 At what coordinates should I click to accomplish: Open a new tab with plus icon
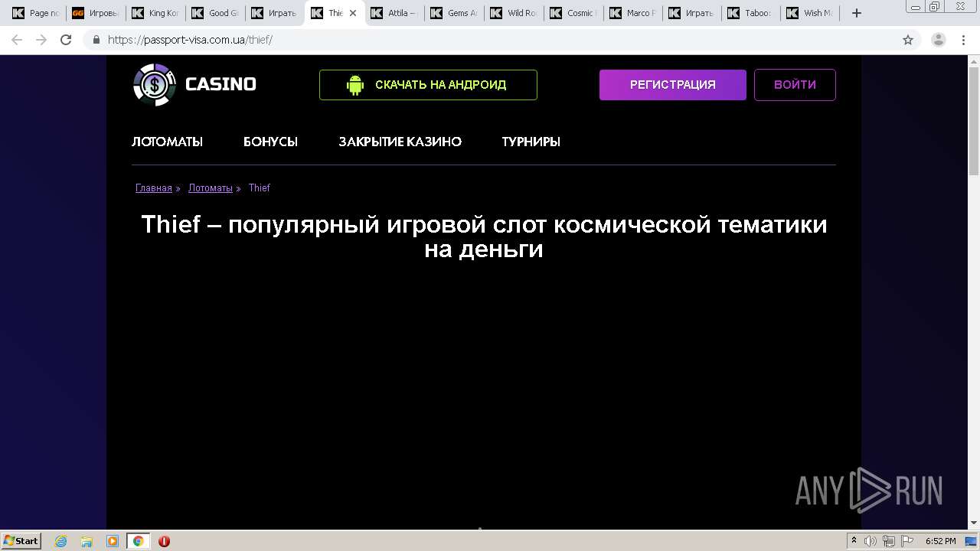coord(857,13)
